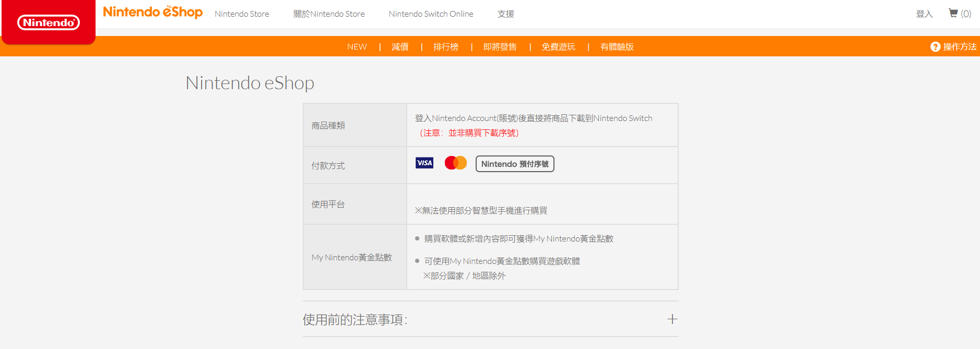Select the 即將發售 tab

[x=500, y=47]
